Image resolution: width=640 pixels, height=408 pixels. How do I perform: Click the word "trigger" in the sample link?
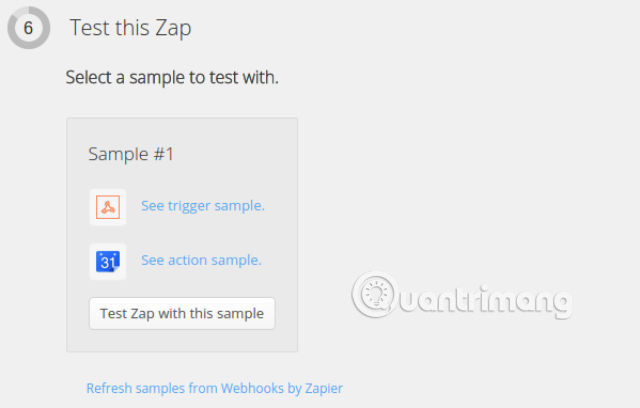point(190,206)
